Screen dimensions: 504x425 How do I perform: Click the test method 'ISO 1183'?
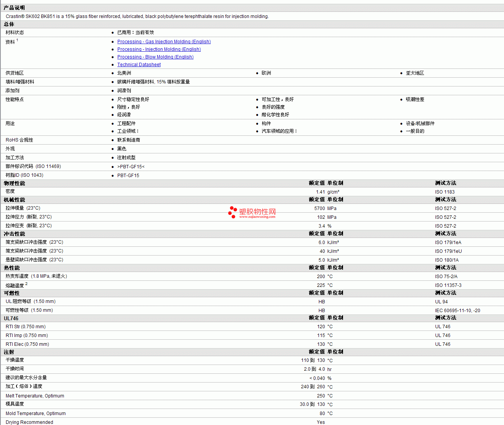(x=445, y=192)
